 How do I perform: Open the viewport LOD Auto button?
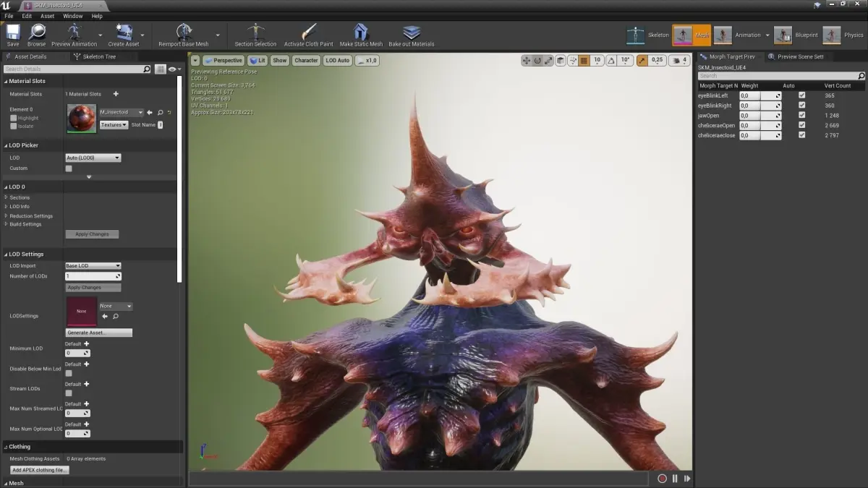[x=338, y=61]
